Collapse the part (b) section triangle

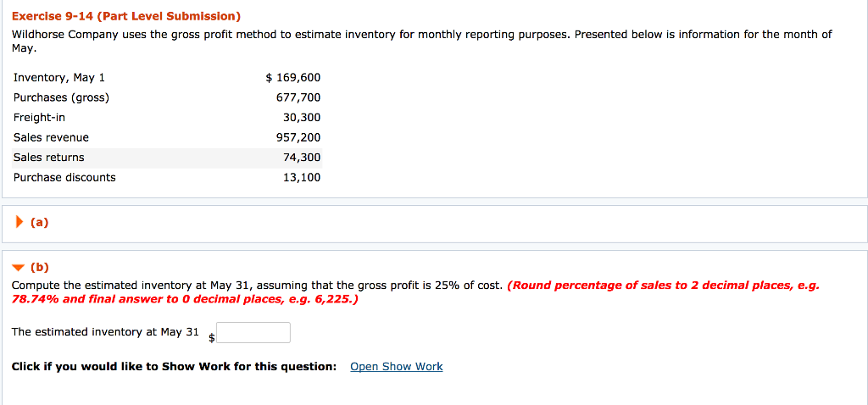tap(19, 267)
